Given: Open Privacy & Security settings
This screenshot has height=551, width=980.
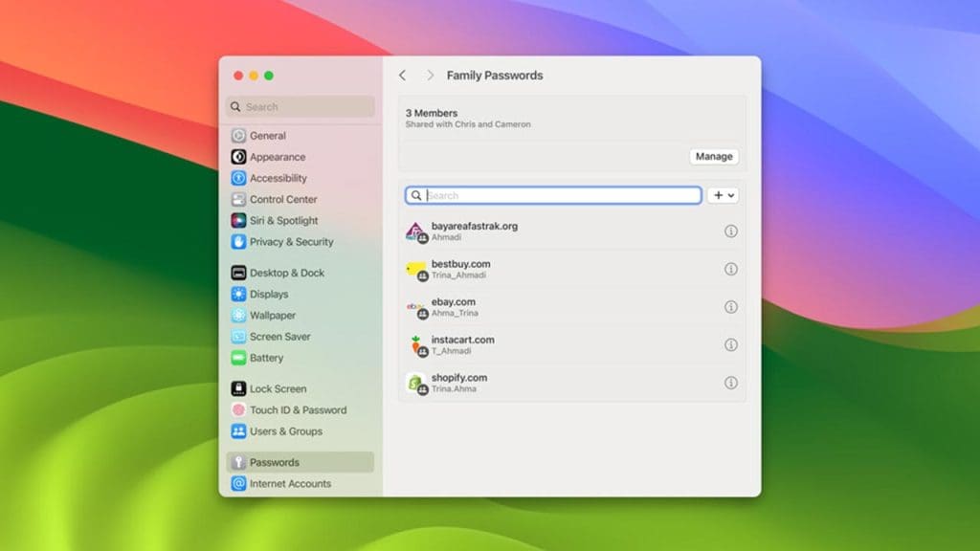Looking at the screenshot, I should (240, 241).
